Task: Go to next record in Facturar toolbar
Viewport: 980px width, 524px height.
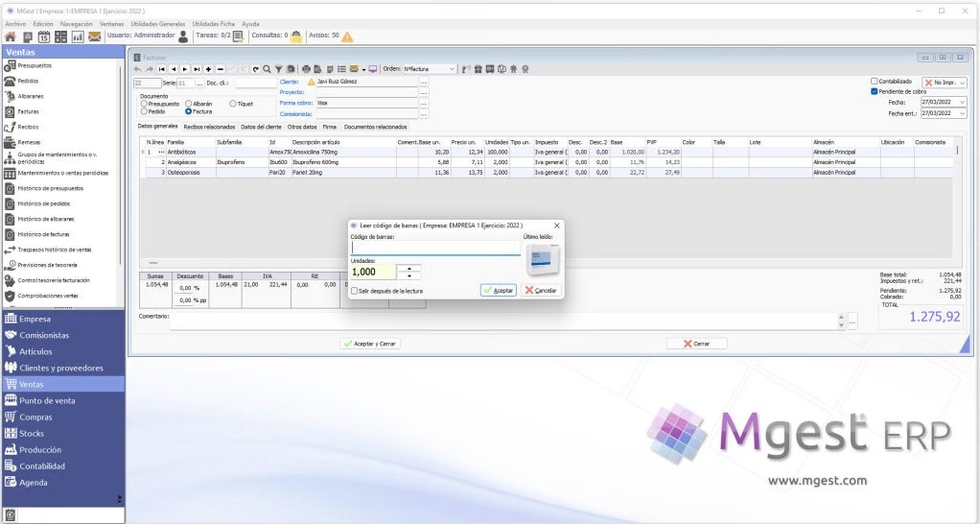Action: tap(185, 69)
